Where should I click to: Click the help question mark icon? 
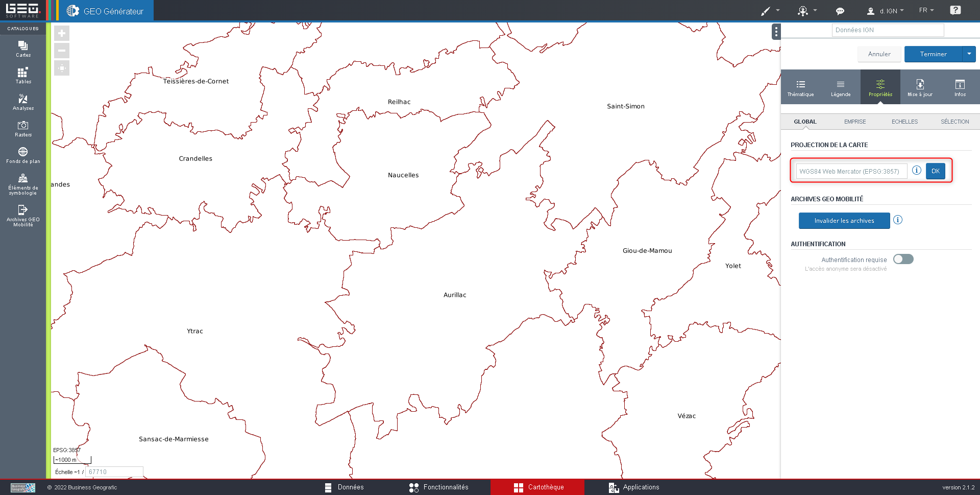point(955,10)
